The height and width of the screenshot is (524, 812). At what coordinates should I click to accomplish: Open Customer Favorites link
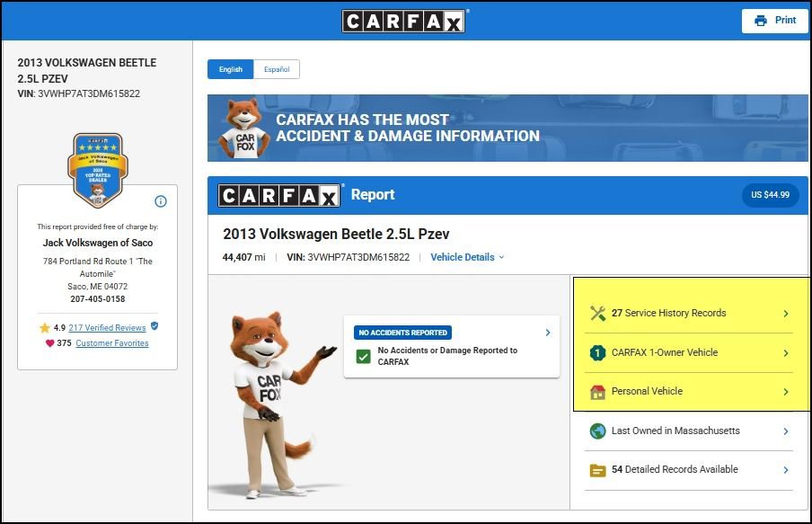click(112, 343)
